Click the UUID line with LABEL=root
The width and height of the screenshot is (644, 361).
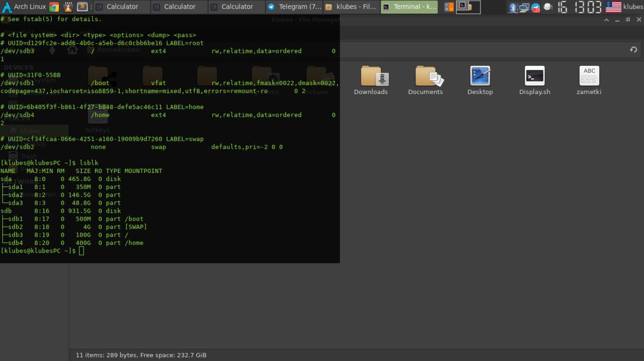102,43
